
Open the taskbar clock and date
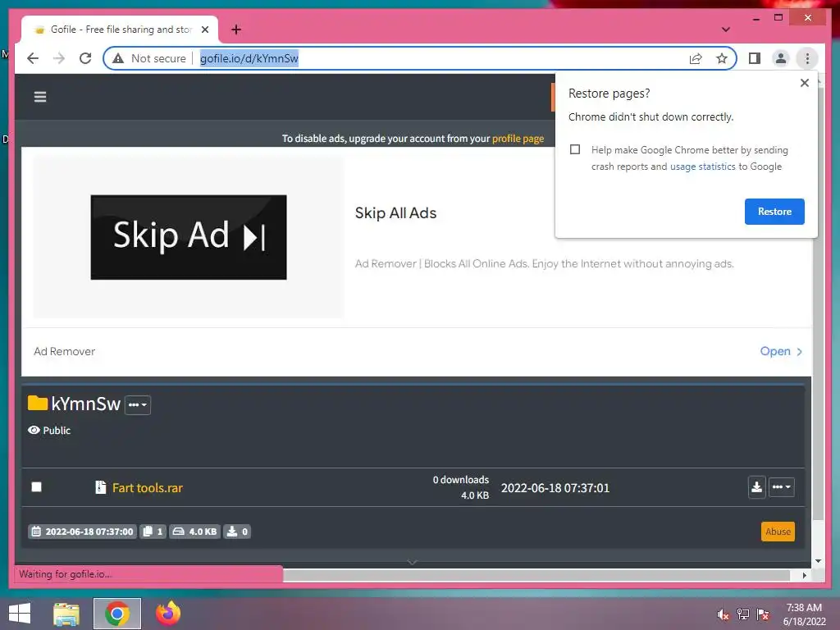click(804, 614)
